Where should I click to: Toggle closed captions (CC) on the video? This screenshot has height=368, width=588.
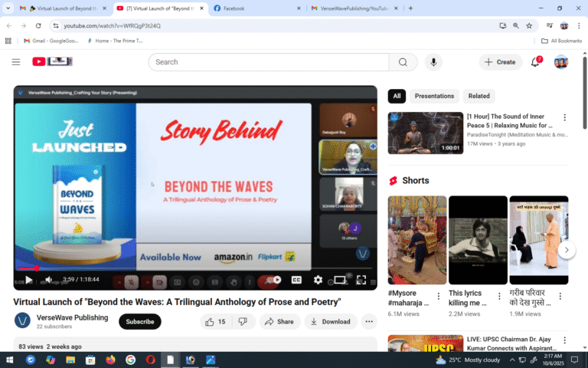(x=296, y=280)
